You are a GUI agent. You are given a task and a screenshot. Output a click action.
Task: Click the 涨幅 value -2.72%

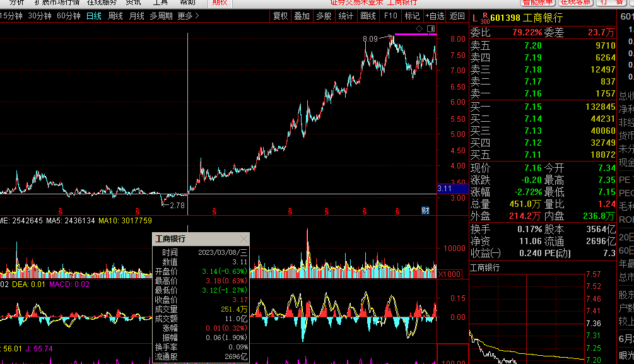528,192
